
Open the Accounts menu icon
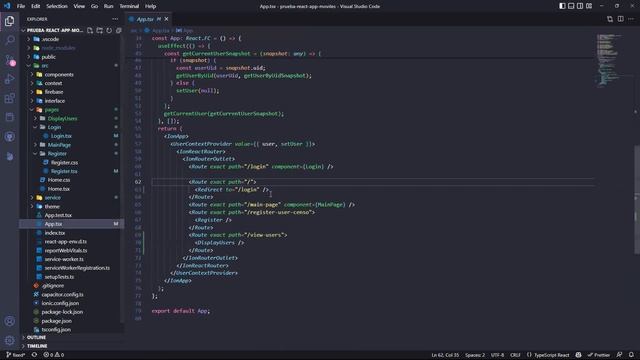pyautogui.click(x=9, y=321)
